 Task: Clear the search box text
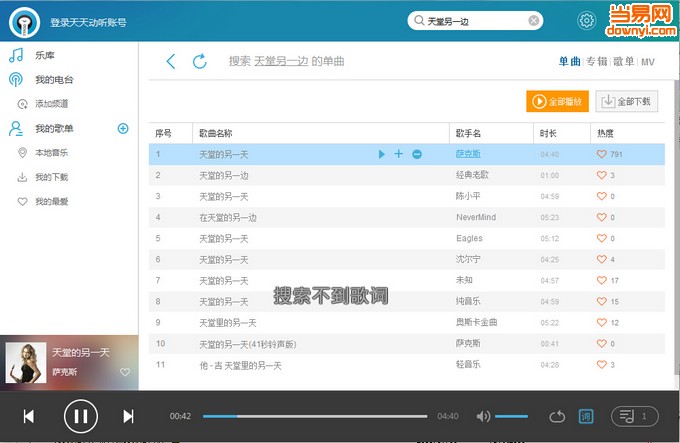534,21
